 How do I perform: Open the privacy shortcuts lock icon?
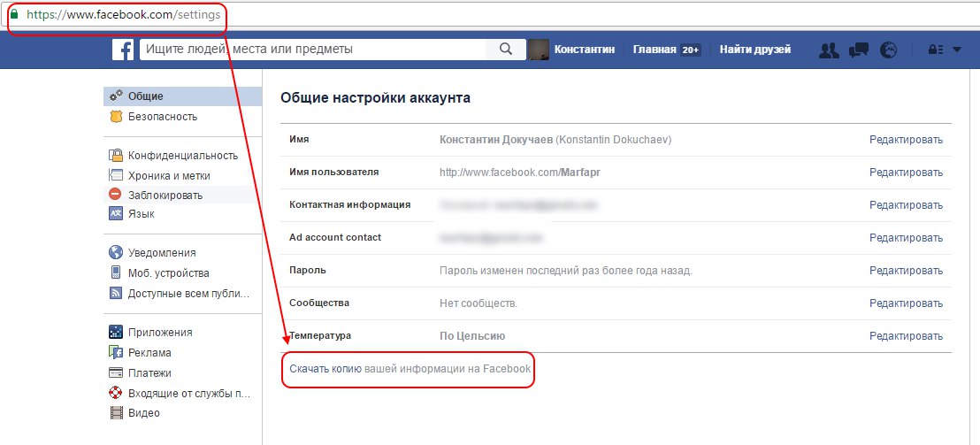(936, 50)
